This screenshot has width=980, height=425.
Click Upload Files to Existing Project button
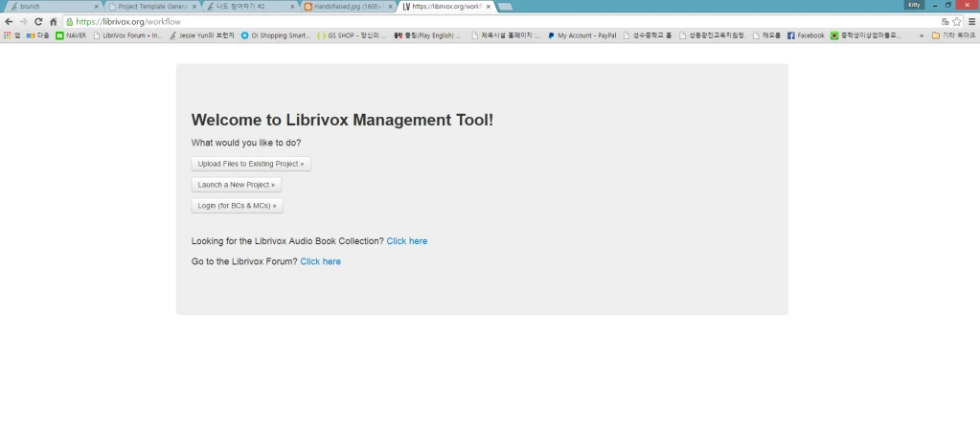[x=251, y=164]
